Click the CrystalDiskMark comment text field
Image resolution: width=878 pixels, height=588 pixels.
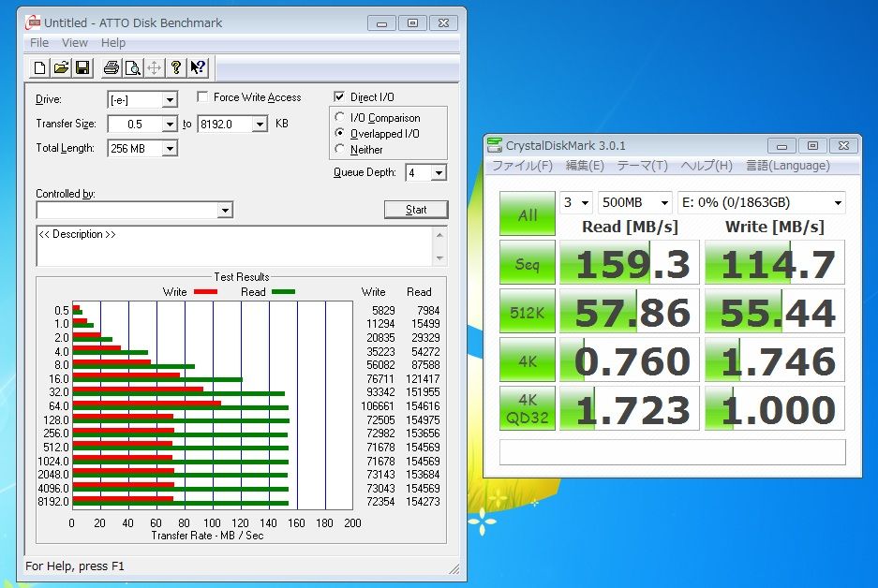(672, 452)
